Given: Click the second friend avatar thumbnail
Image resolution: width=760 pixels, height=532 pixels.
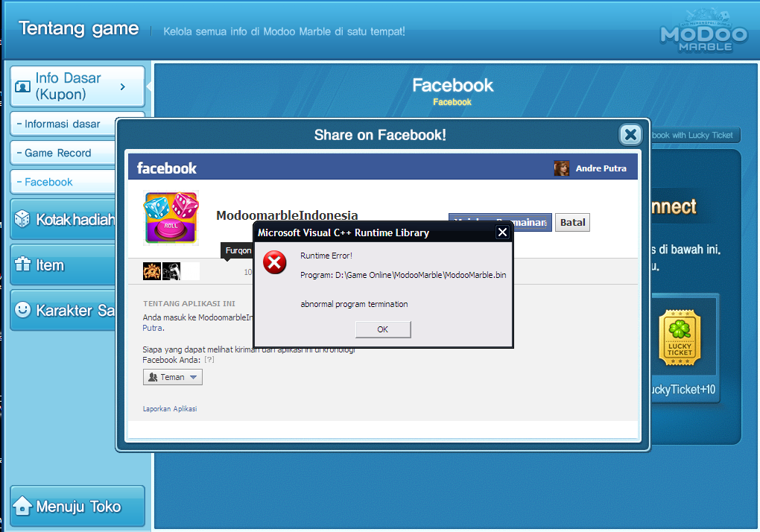Looking at the screenshot, I should point(171,271).
